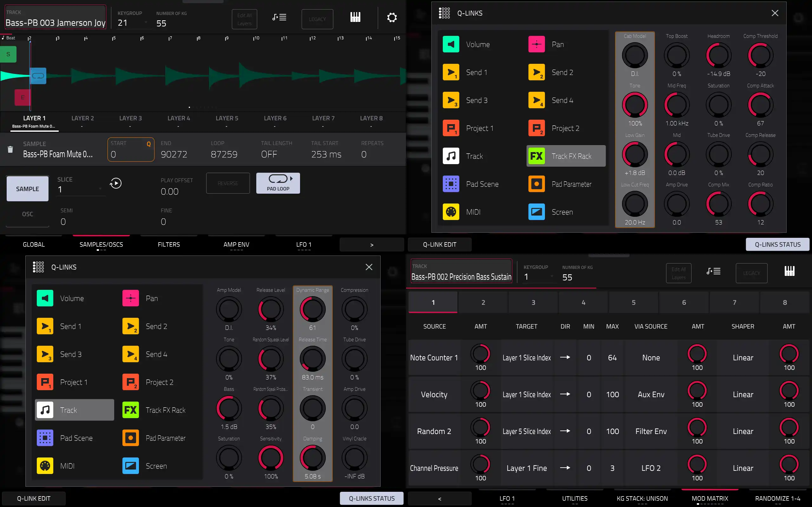Adjust the Headroom knob at -14.9 dB

point(718,56)
